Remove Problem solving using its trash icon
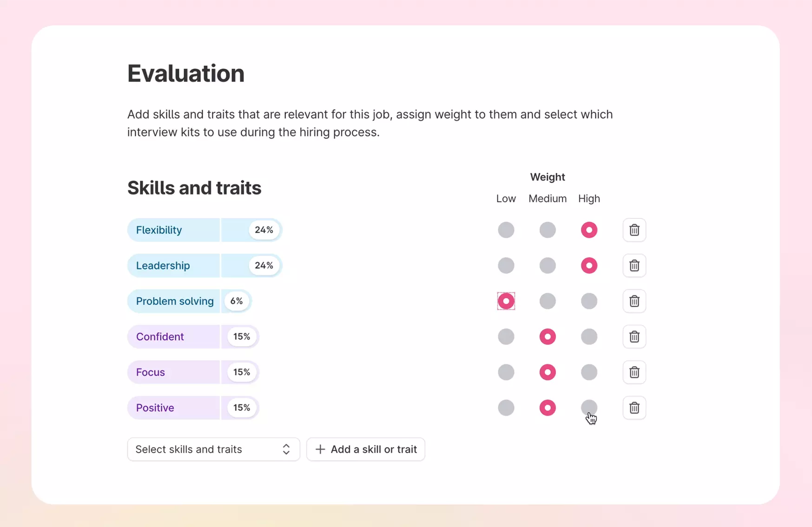The width and height of the screenshot is (812, 527). (x=634, y=301)
